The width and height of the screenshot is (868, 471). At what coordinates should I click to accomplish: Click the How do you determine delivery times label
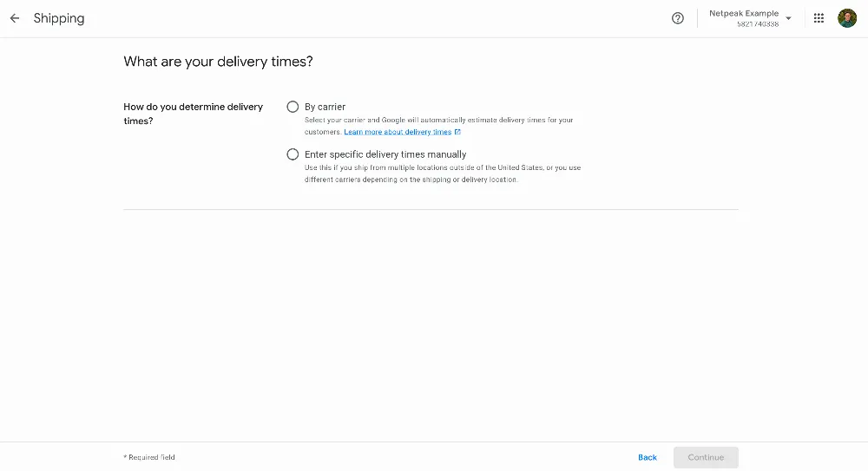[x=194, y=114]
